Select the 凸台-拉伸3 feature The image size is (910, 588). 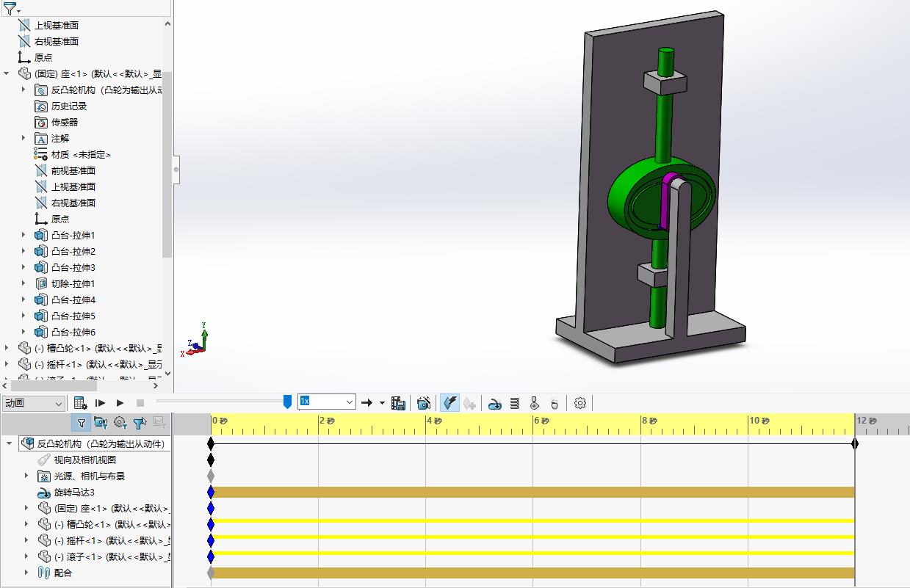click(73, 267)
